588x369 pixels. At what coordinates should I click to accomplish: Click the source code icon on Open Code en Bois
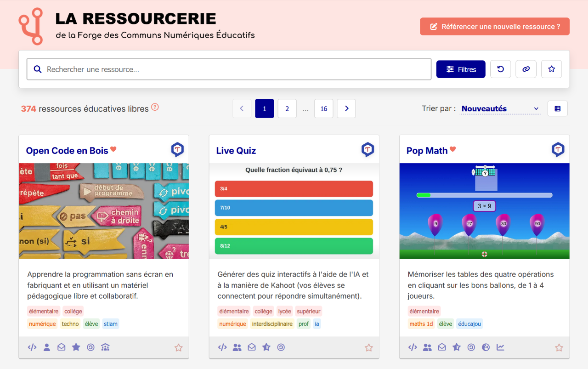(x=32, y=347)
